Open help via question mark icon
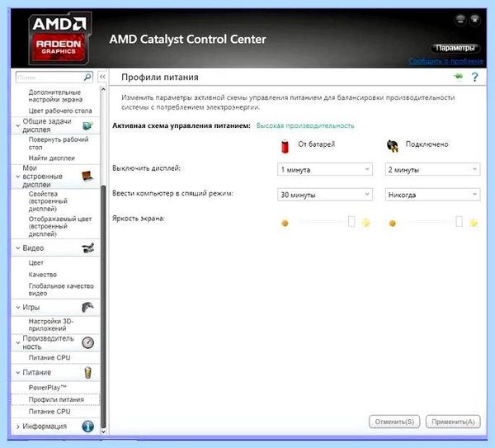Viewport: 495px width, 448px height. [x=475, y=77]
